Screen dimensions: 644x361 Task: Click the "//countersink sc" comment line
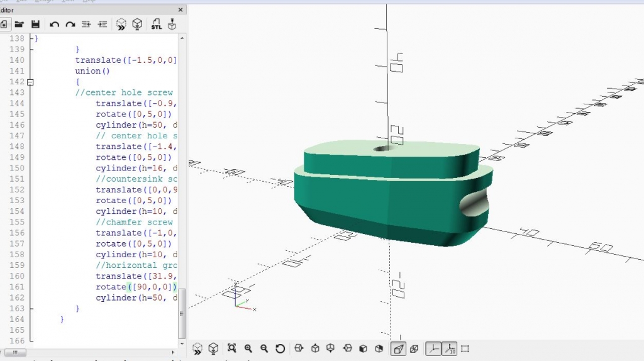[136, 179]
